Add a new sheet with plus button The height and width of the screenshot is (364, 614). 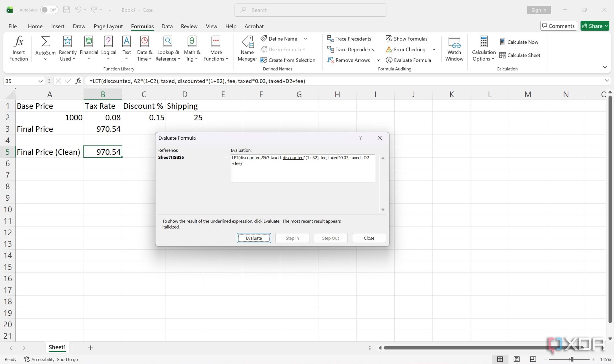[90, 348]
